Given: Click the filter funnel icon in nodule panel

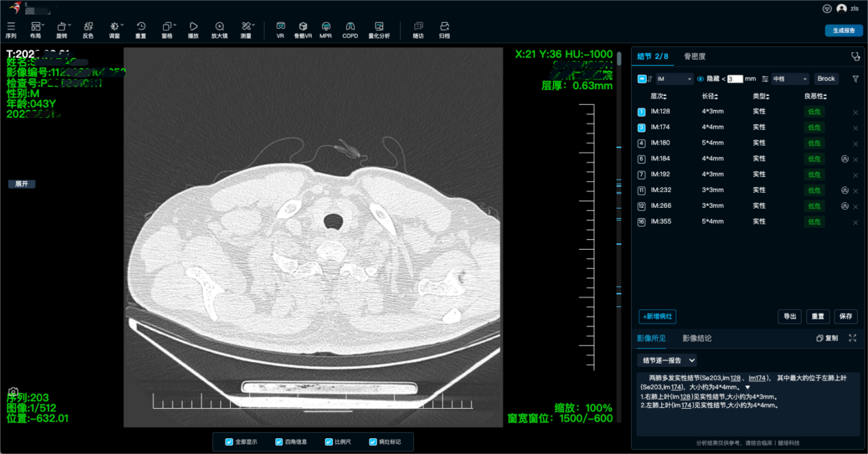Looking at the screenshot, I should click(855, 79).
